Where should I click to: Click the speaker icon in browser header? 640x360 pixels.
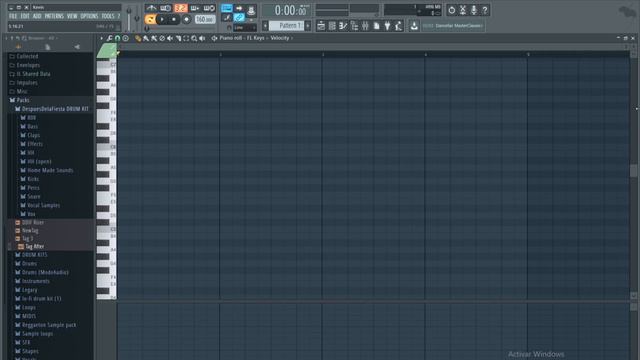click(x=77, y=47)
